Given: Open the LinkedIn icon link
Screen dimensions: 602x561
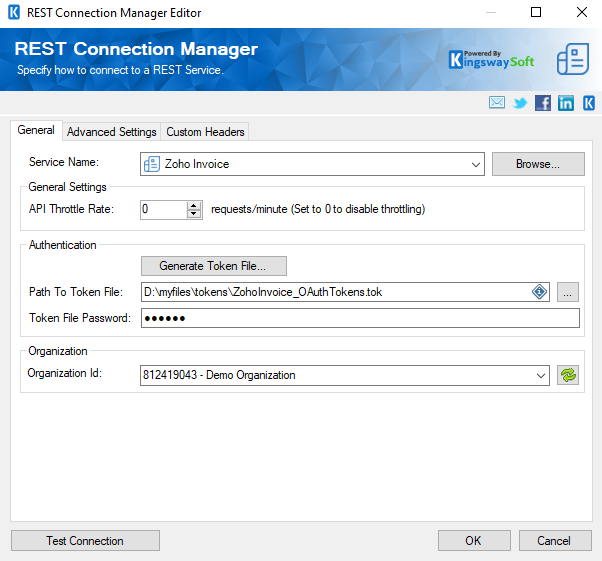Looking at the screenshot, I should [566, 103].
